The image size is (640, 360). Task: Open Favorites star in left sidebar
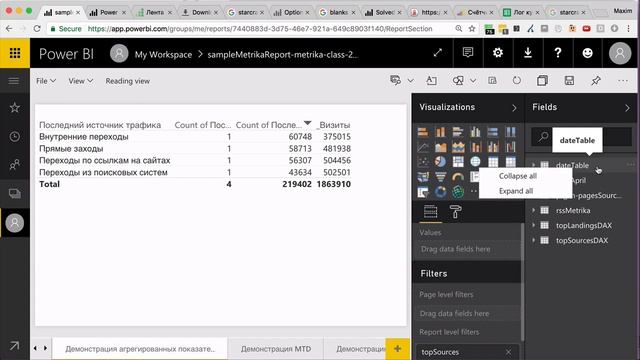tap(15, 108)
